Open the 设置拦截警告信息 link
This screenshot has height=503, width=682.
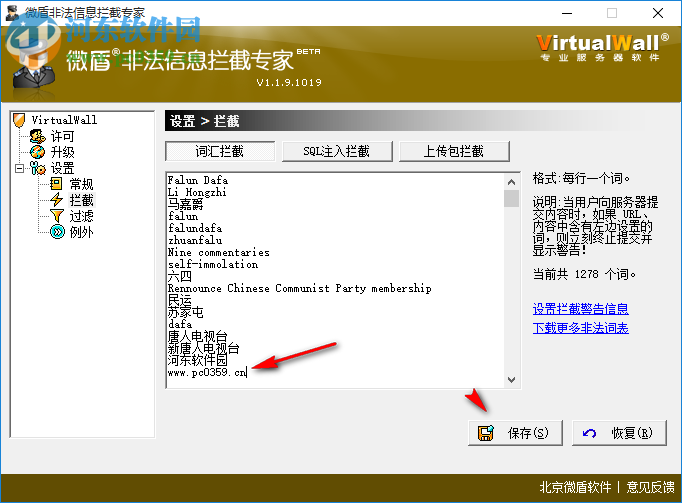pos(581,309)
